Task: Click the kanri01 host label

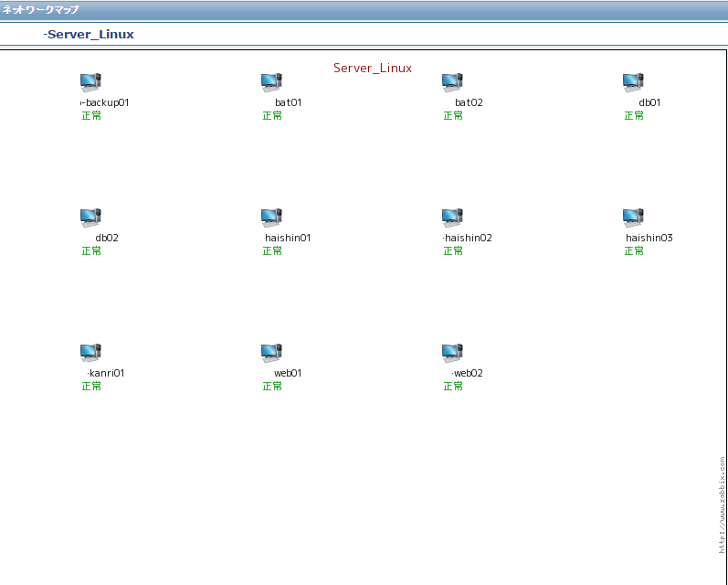Action: click(x=106, y=373)
